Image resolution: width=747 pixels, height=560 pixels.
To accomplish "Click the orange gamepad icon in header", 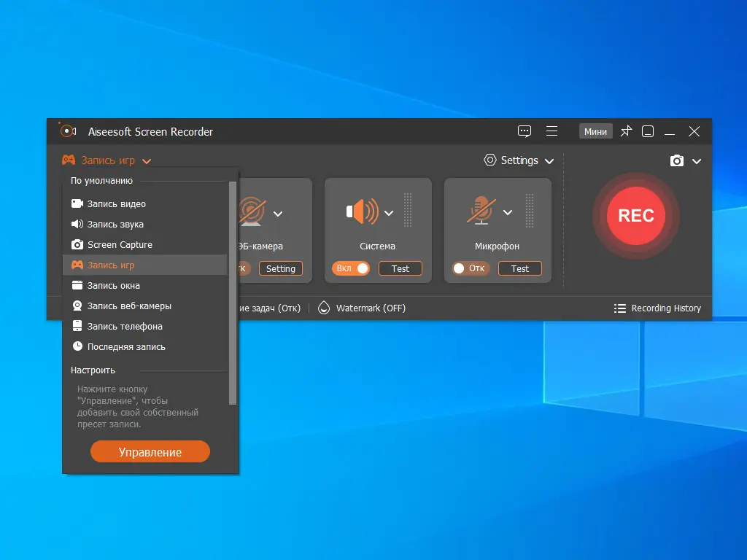I will click(x=69, y=160).
